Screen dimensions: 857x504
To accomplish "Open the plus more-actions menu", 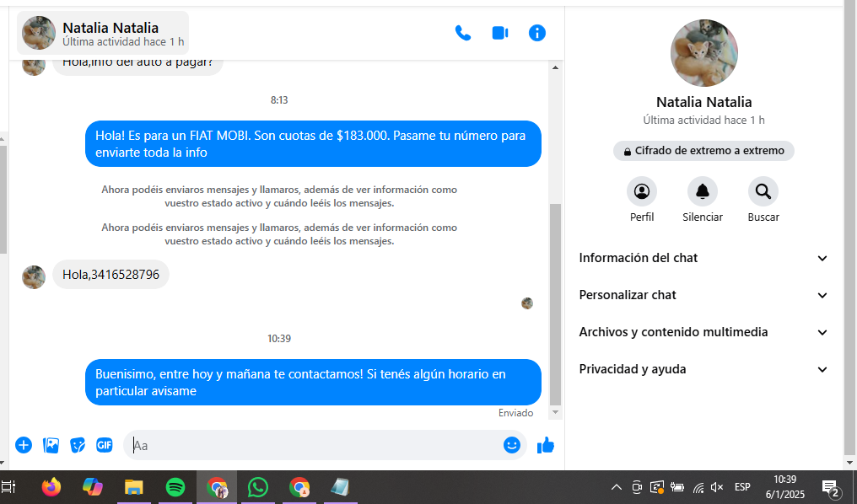I will [x=24, y=445].
